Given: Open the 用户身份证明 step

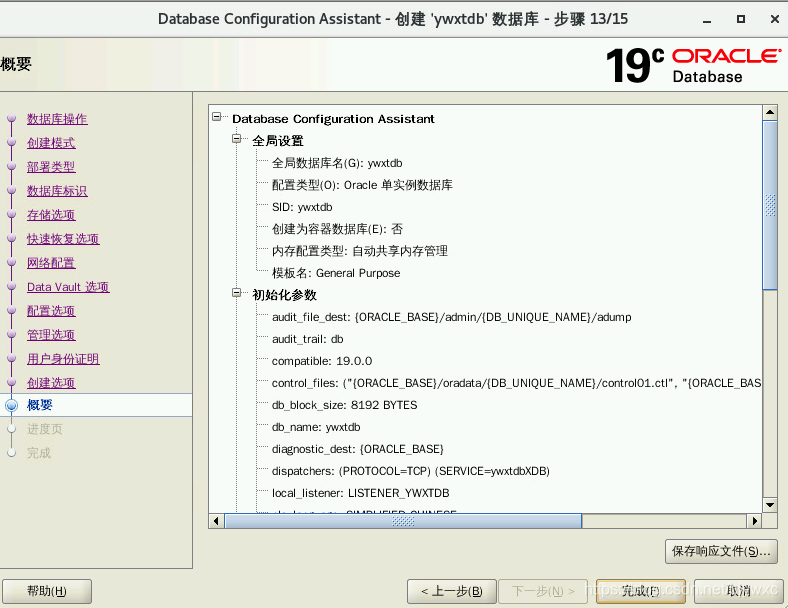Looking at the screenshot, I should tap(63, 359).
